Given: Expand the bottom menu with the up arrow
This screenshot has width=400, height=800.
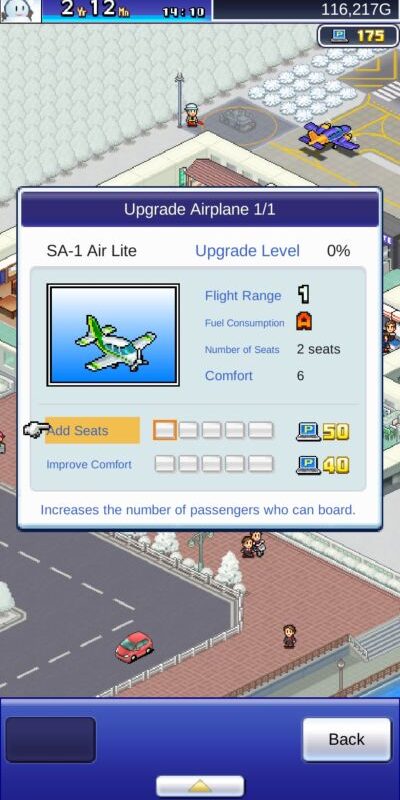Looking at the screenshot, I should (200, 786).
